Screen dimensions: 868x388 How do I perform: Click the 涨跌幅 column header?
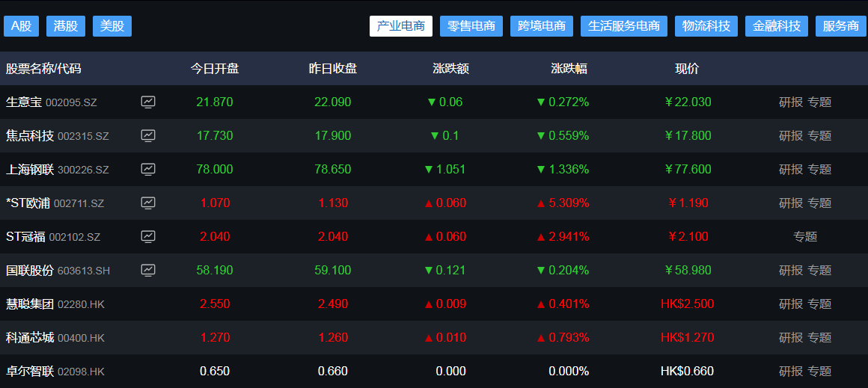pos(569,69)
